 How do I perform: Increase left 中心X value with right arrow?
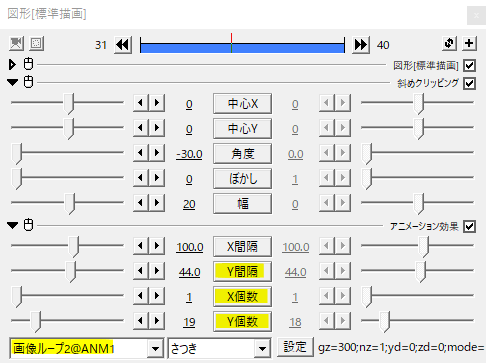point(157,103)
